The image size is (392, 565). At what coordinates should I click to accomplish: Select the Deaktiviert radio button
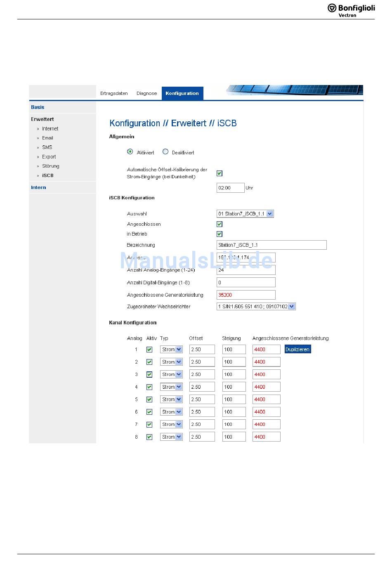[x=165, y=152]
